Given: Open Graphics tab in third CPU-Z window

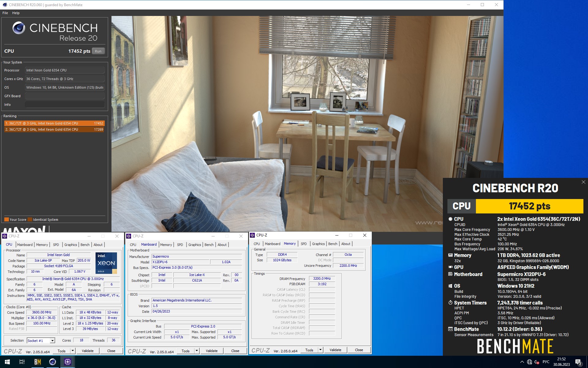Looking at the screenshot, I should (318, 244).
